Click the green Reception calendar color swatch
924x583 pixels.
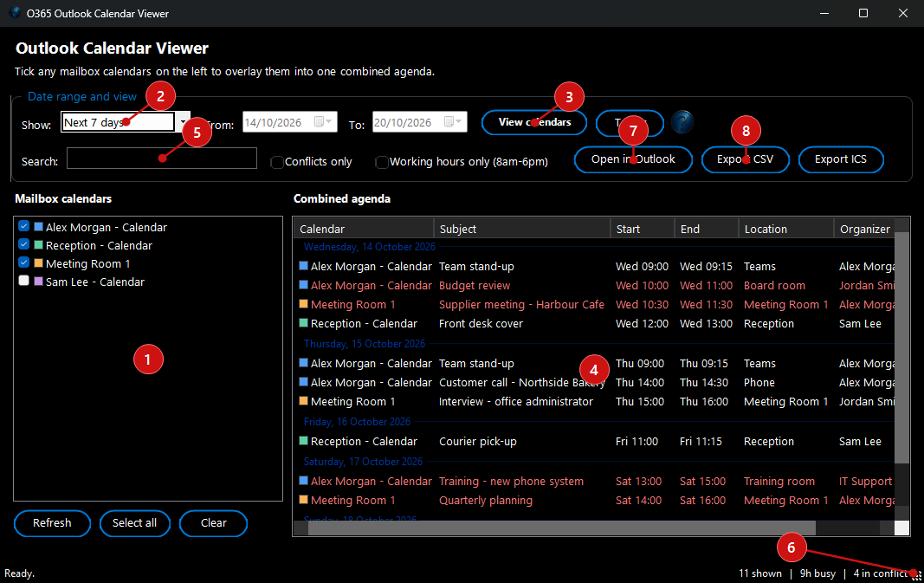tap(38, 244)
